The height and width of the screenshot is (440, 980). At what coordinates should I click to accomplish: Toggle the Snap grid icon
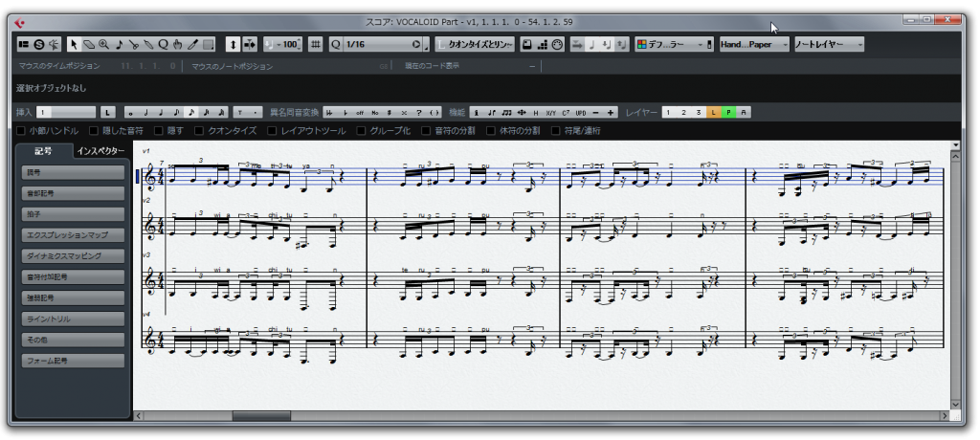coord(316,44)
